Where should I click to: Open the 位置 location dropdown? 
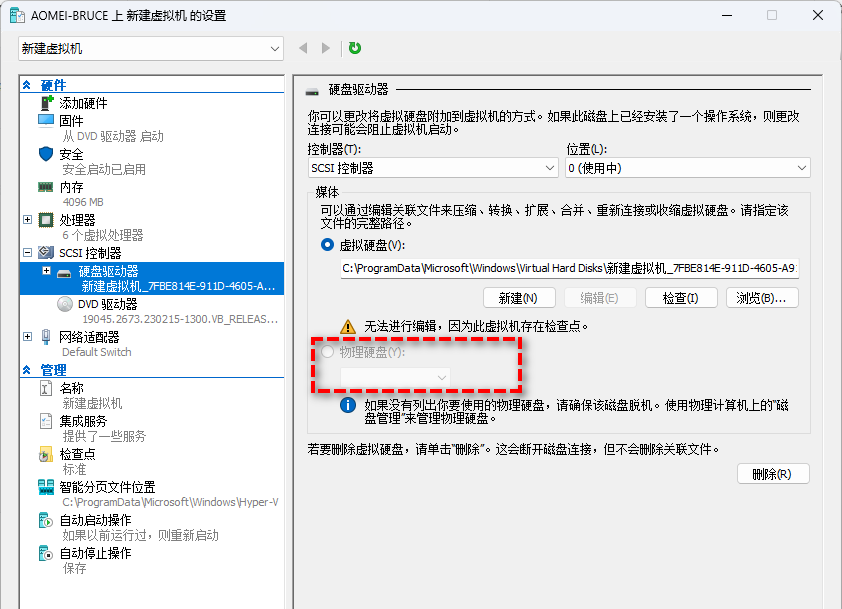(687, 169)
